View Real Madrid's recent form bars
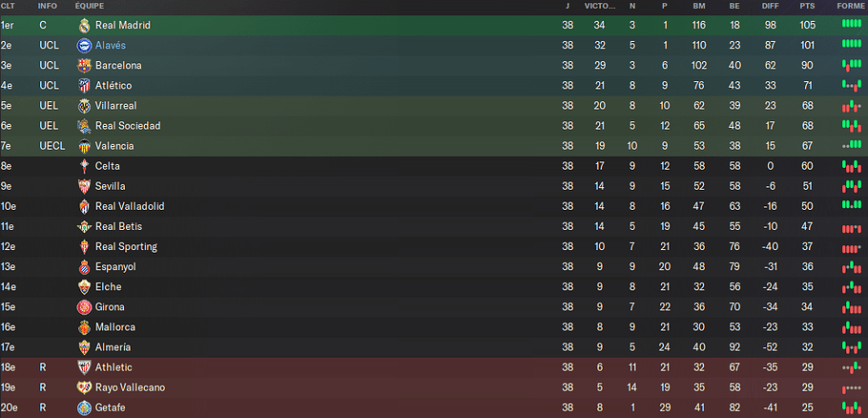868x418 pixels. point(852,24)
